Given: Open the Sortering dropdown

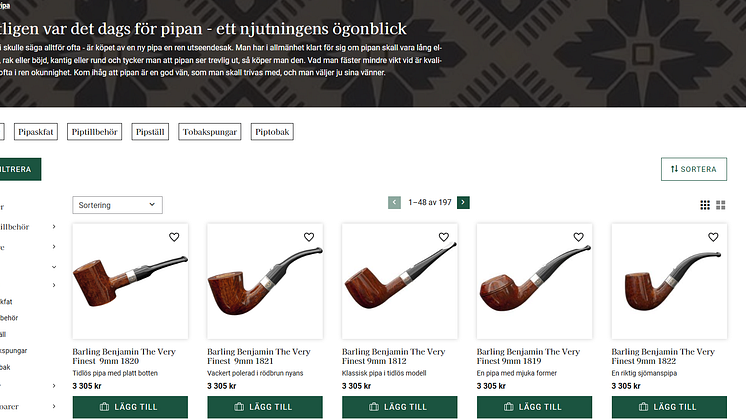Looking at the screenshot, I should (118, 205).
